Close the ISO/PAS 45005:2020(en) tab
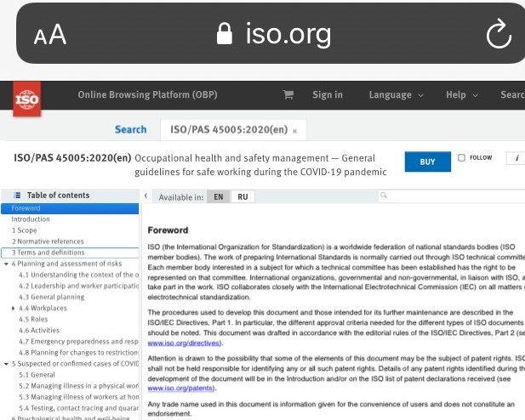This screenshot has height=420, width=525. click(x=294, y=131)
